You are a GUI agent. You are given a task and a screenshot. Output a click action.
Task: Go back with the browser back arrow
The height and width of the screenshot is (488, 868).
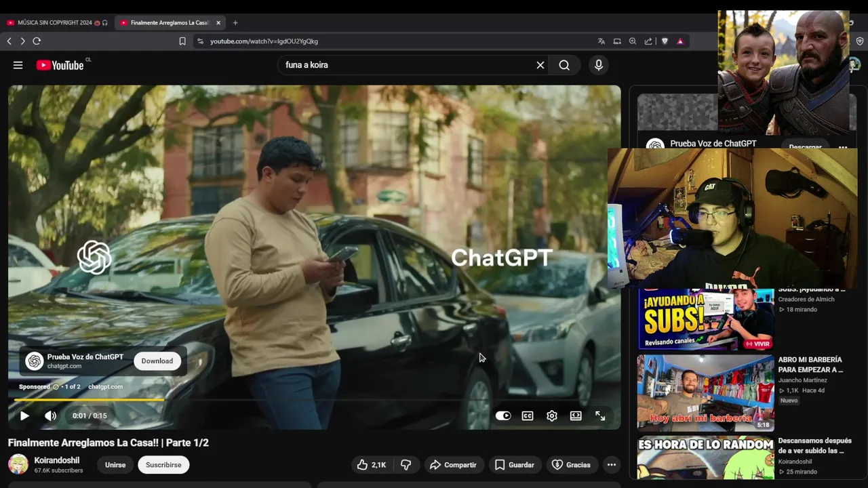[9, 41]
